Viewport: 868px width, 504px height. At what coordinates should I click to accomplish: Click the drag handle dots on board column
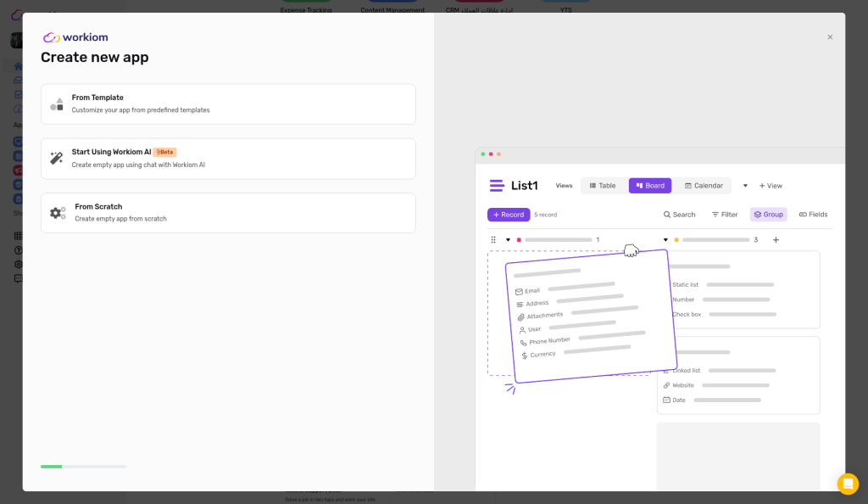point(493,240)
